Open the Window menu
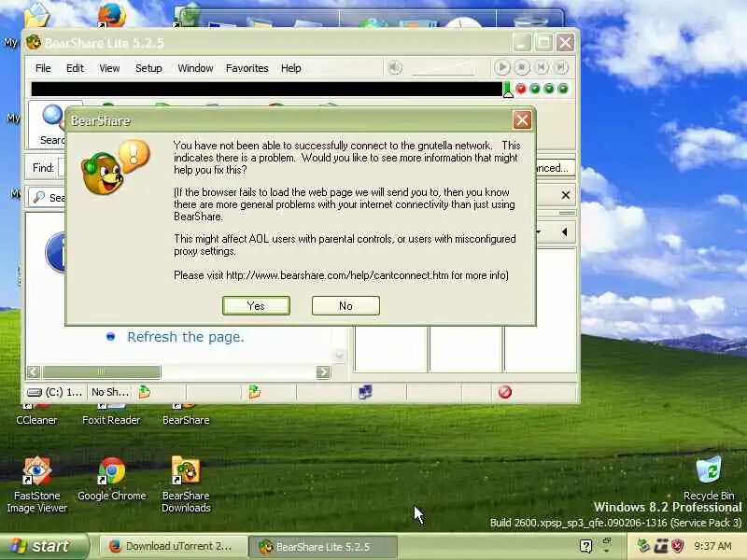Image resolution: width=747 pixels, height=560 pixels. click(195, 68)
